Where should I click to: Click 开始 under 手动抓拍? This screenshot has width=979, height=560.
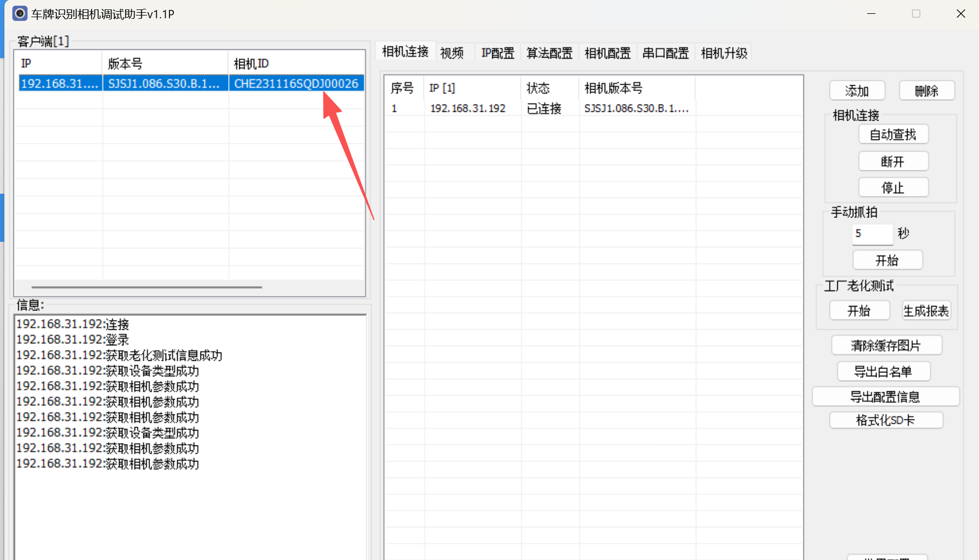click(887, 260)
